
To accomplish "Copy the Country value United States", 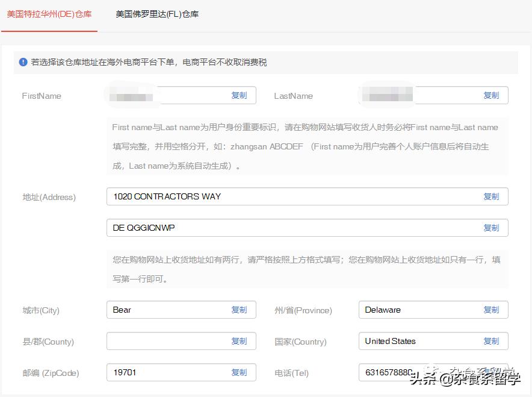I will pyautogui.click(x=492, y=341).
